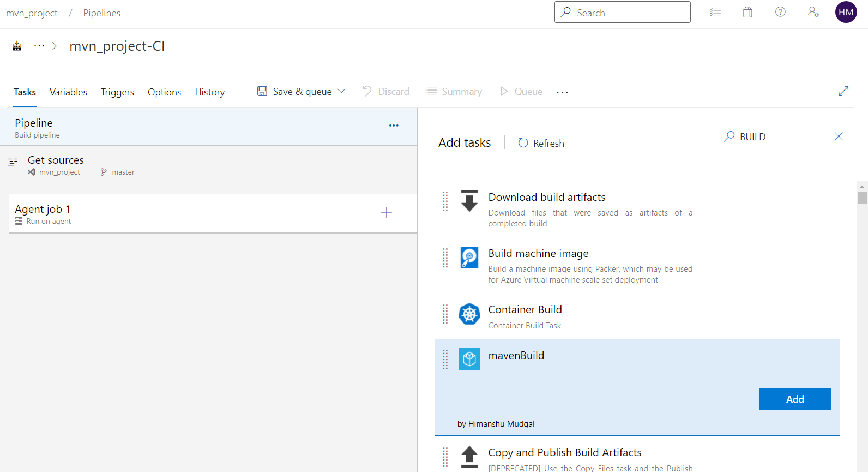Open the work items list icon
Image resolution: width=868 pixels, height=472 pixels.
715,12
